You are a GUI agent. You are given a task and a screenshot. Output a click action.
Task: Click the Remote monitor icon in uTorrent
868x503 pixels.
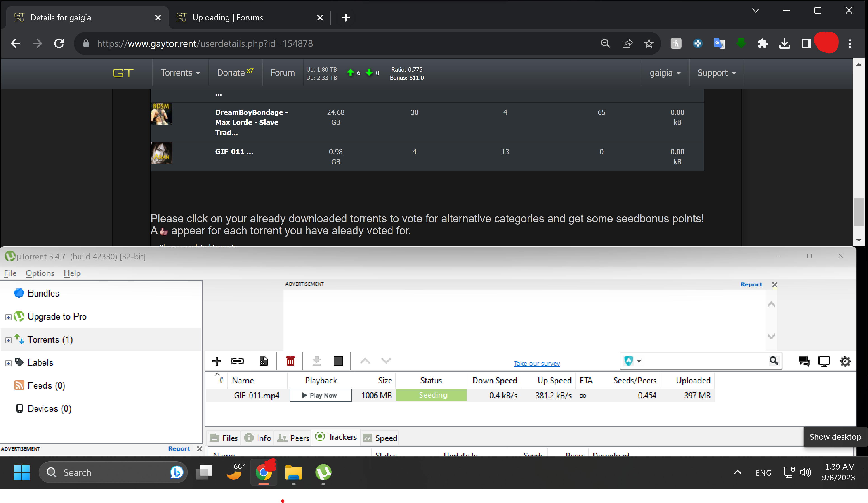tap(824, 361)
